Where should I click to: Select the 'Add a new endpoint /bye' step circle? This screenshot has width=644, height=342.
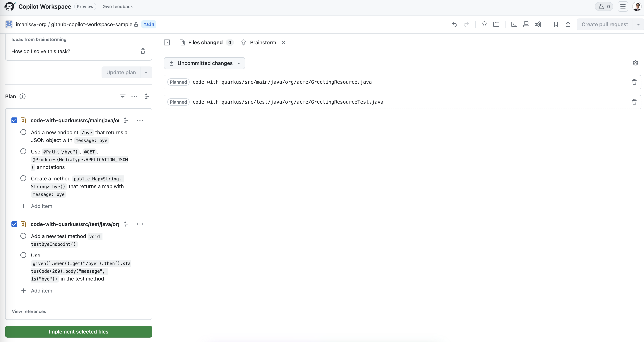[23, 132]
